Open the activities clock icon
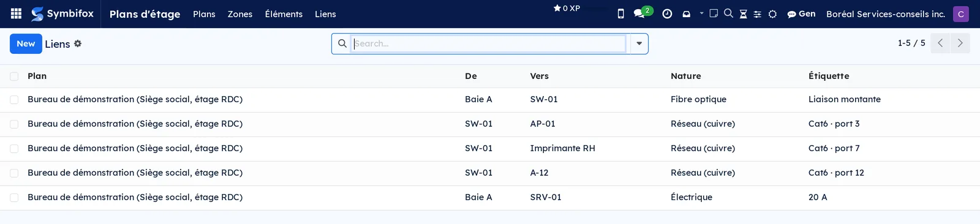Screen dimensions: 980x224 pyautogui.click(x=667, y=13)
